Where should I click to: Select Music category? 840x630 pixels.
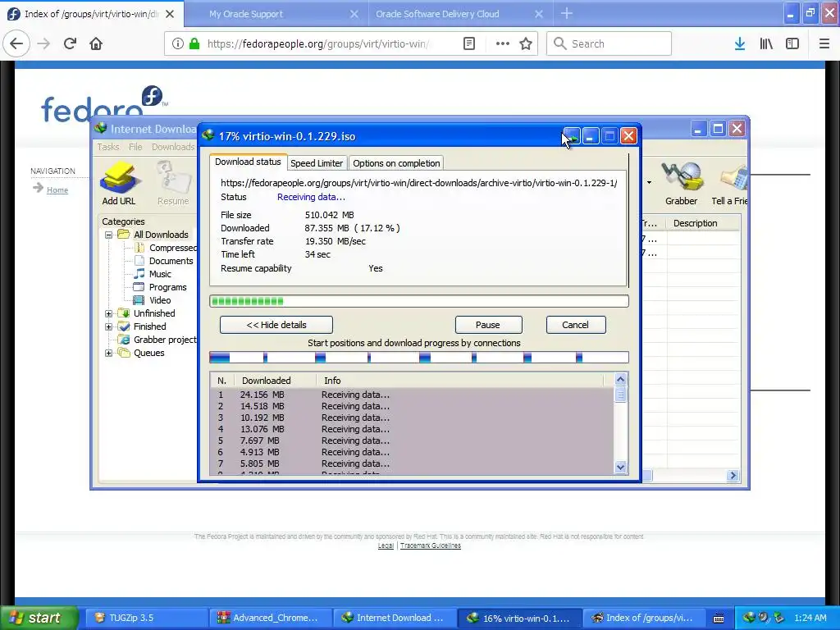[160, 274]
